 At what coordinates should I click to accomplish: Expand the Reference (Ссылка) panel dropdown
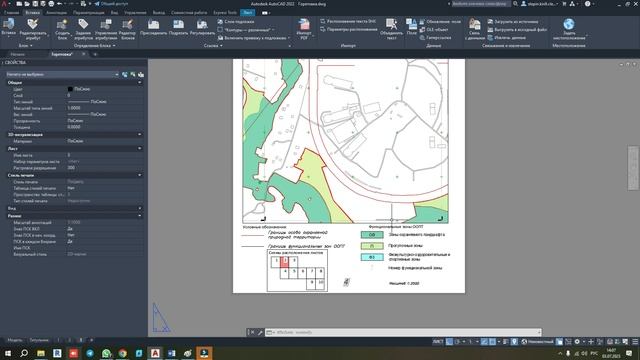213,46
